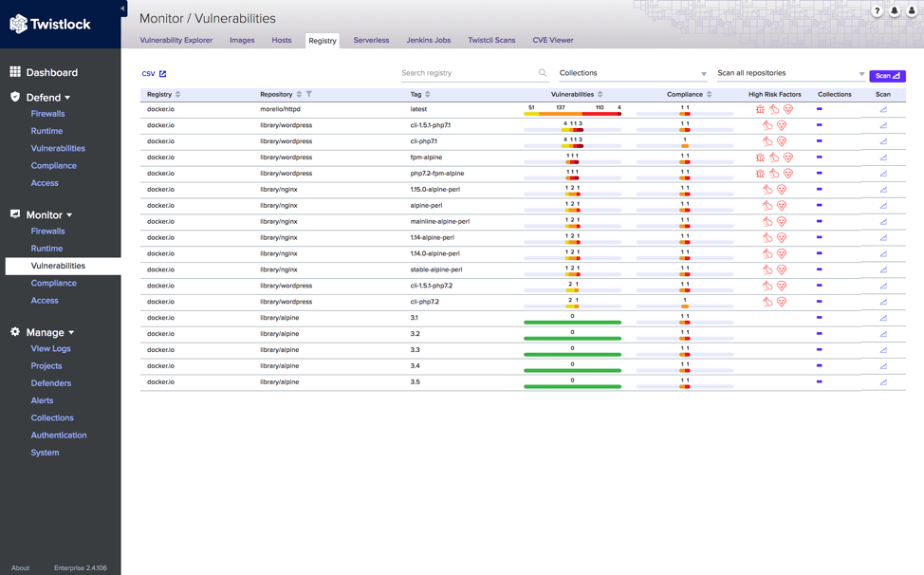
Task: Open the Scan all repositories dropdown
Action: 790,73
